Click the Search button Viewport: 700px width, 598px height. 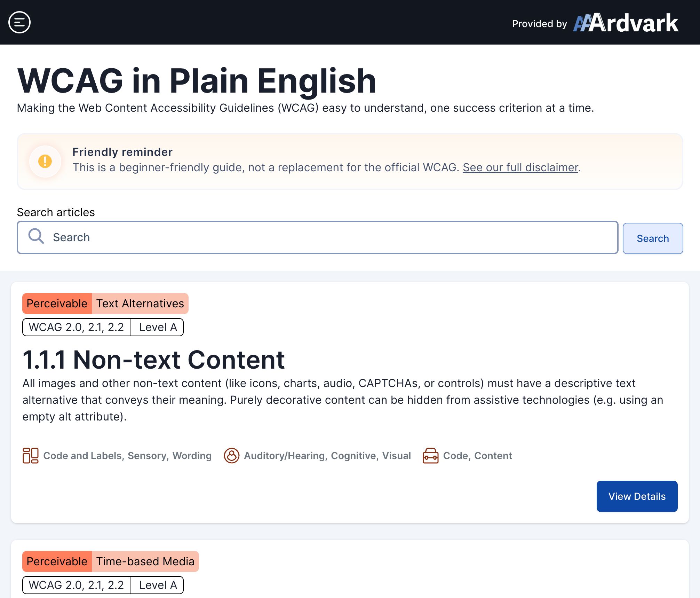[x=653, y=238]
